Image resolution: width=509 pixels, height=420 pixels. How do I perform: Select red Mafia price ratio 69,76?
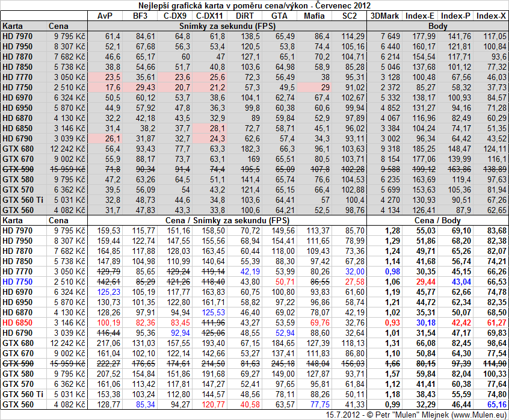[320, 323]
